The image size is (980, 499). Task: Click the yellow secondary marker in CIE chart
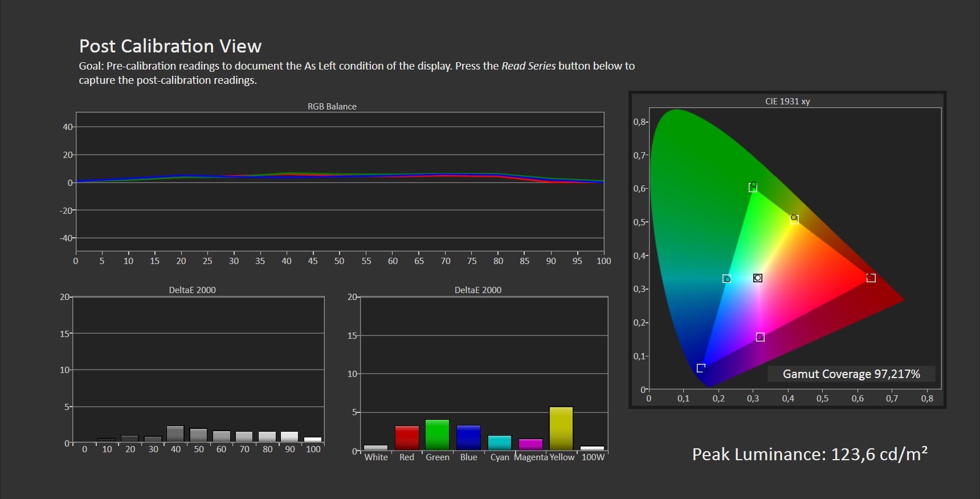coord(794,219)
